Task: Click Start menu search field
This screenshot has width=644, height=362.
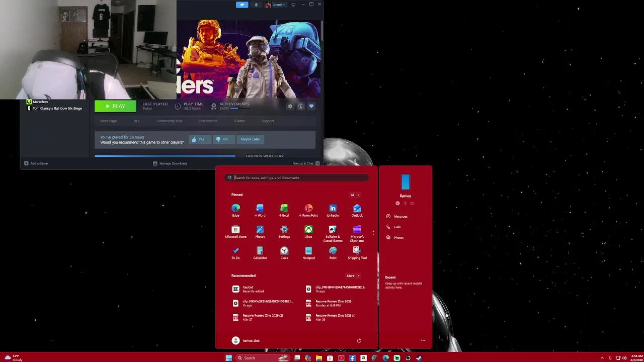Action: click(297, 177)
